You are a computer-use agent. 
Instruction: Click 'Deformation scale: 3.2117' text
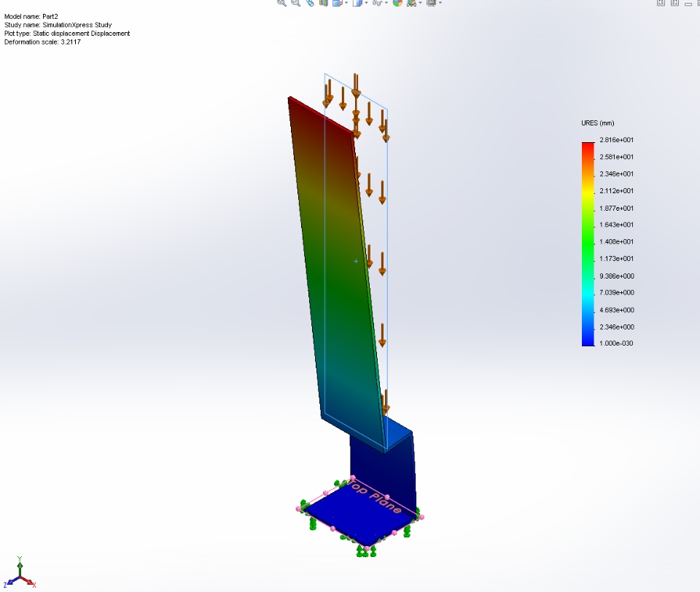tap(42, 42)
